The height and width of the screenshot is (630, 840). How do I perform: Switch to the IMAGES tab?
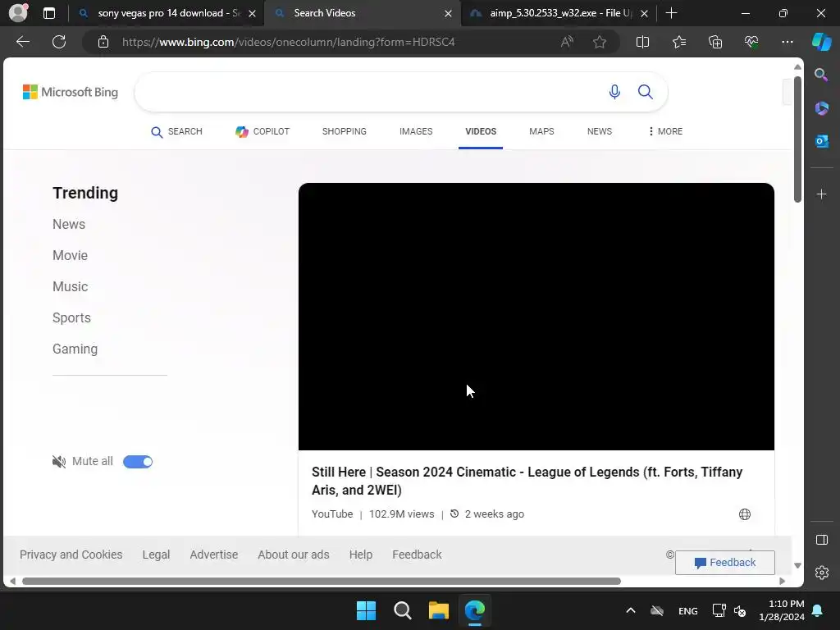point(416,131)
